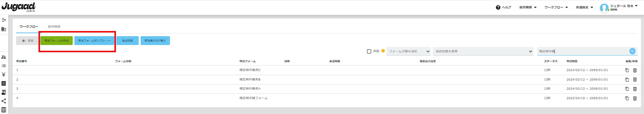Screen dimensions: 644x114
Task: Open the users group icon in sidebar
Action: coord(4,57)
